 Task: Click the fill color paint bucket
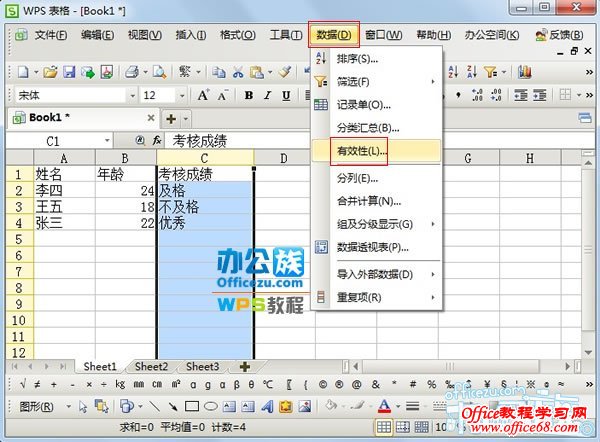(x=331, y=406)
